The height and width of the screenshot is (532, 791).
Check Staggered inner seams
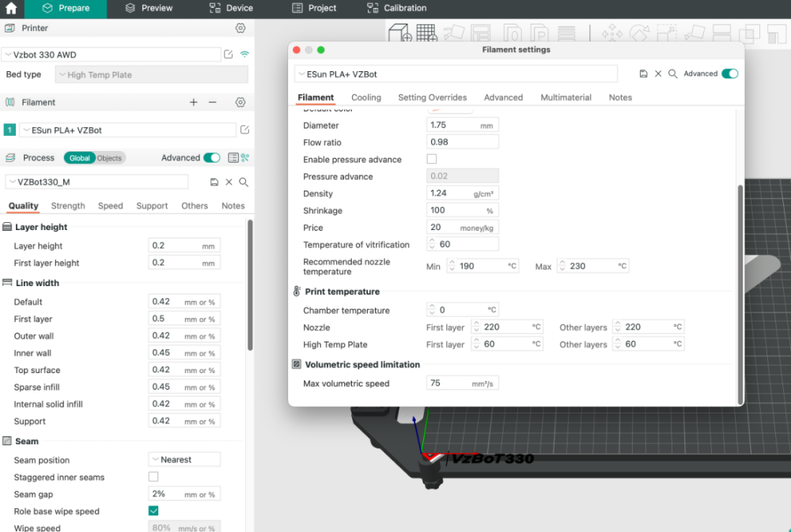click(x=153, y=477)
